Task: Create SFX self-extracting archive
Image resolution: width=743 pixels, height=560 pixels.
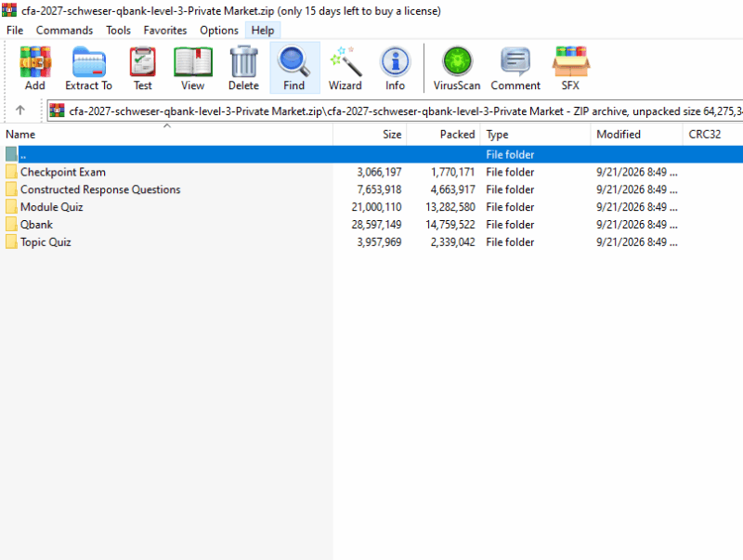Action: click(x=570, y=68)
